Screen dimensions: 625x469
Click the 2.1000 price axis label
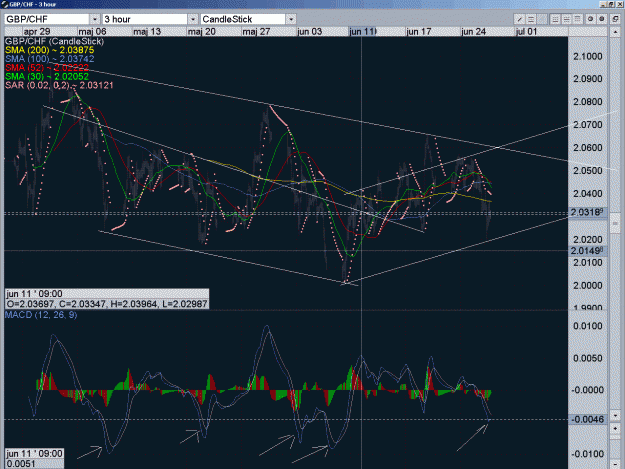pos(588,57)
